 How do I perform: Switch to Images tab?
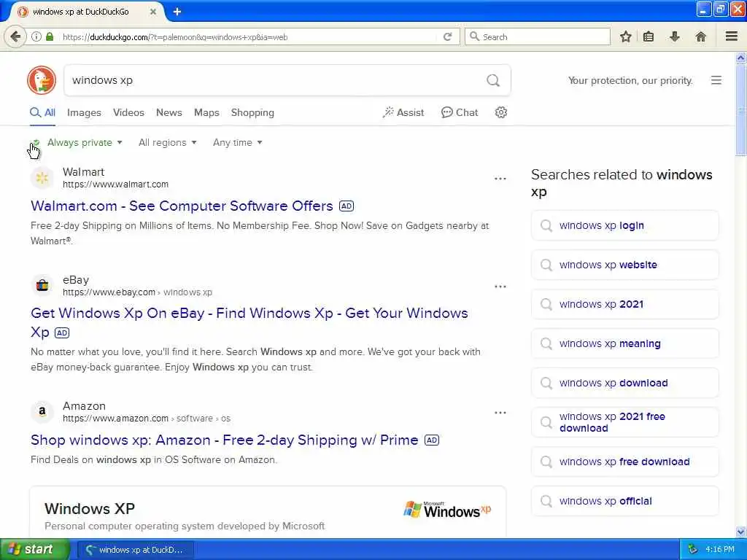pos(84,112)
